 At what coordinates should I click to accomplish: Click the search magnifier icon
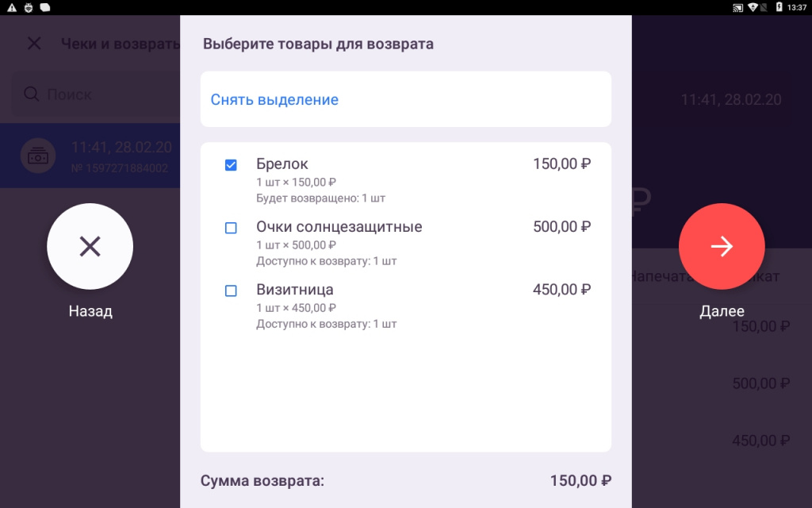point(32,94)
